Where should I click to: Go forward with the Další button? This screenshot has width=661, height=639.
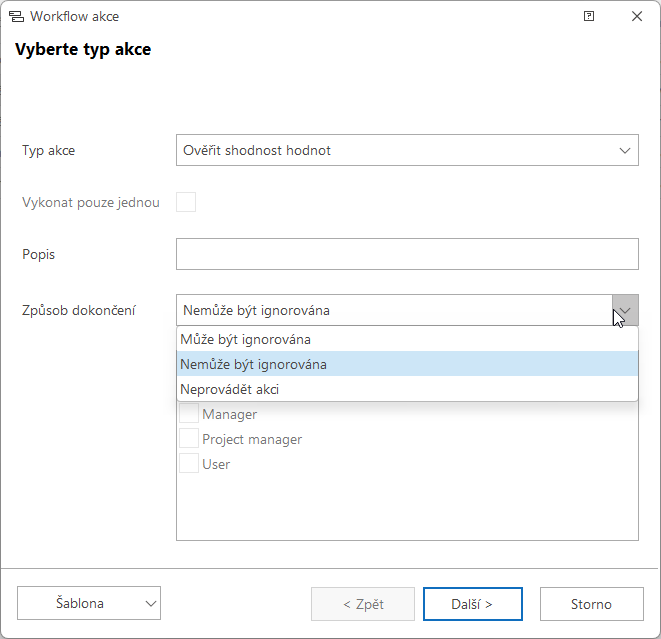pos(473,604)
